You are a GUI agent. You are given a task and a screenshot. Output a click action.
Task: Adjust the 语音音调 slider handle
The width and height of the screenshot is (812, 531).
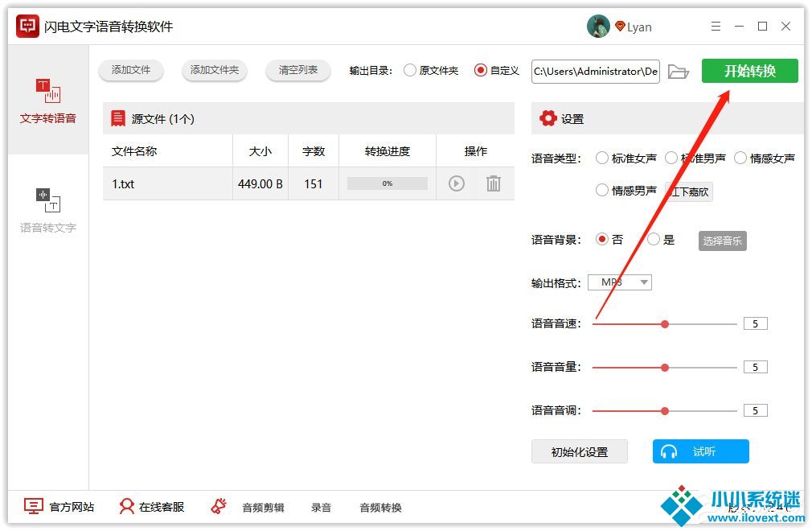[665, 411]
